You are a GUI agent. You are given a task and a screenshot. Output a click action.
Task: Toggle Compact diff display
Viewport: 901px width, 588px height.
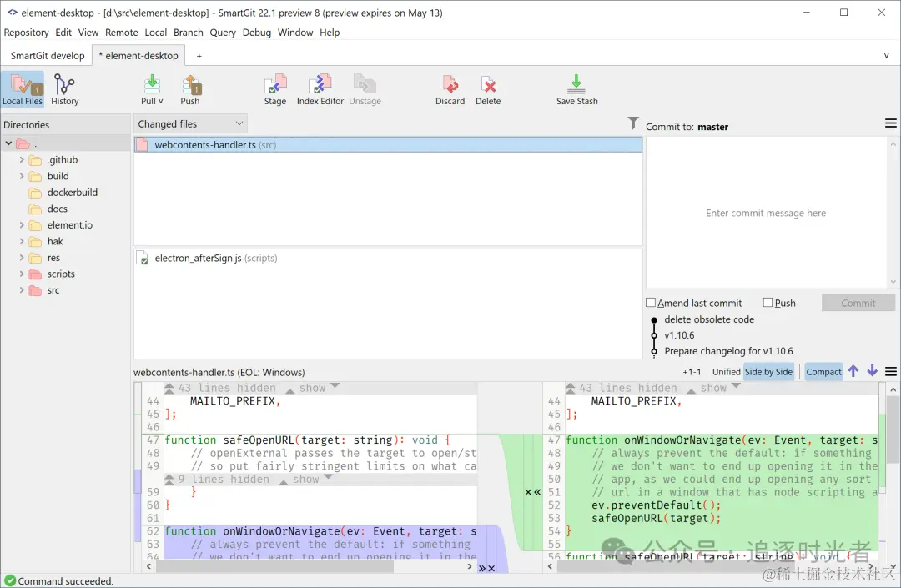pyautogui.click(x=823, y=371)
